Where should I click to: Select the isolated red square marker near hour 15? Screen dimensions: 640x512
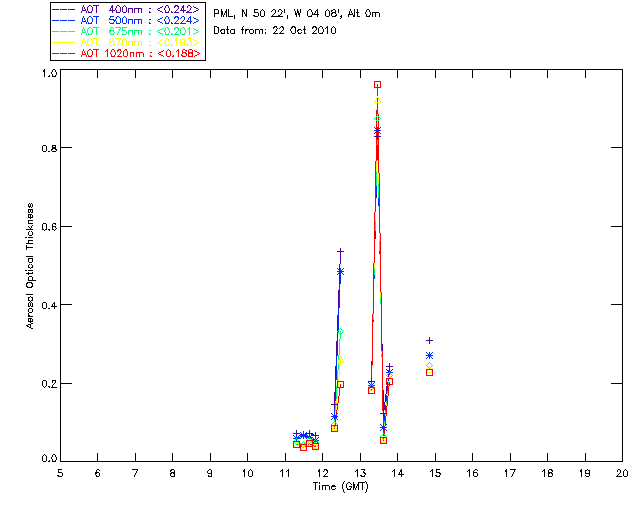point(429,372)
